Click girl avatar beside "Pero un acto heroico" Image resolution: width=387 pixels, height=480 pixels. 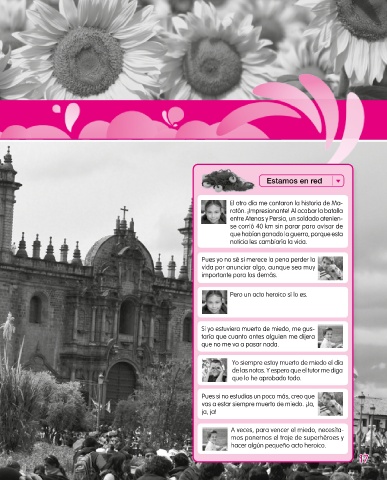(x=214, y=302)
